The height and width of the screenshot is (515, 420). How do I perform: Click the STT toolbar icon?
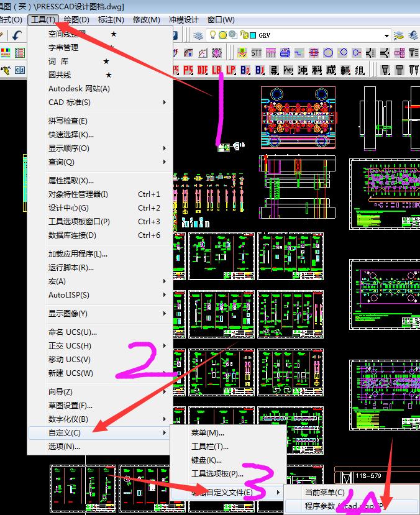[x=257, y=53]
